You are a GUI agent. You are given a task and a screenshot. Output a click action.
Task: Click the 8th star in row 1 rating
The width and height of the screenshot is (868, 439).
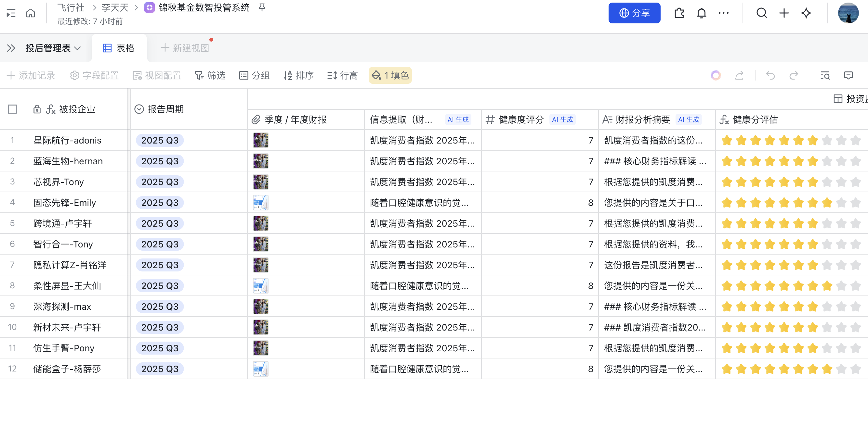click(827, 140)
